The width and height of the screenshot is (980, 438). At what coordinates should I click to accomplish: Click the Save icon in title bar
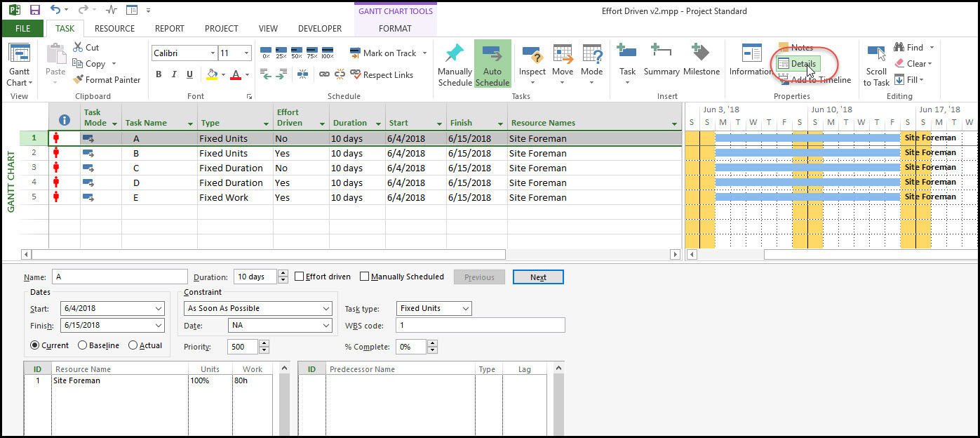(35, 11)
